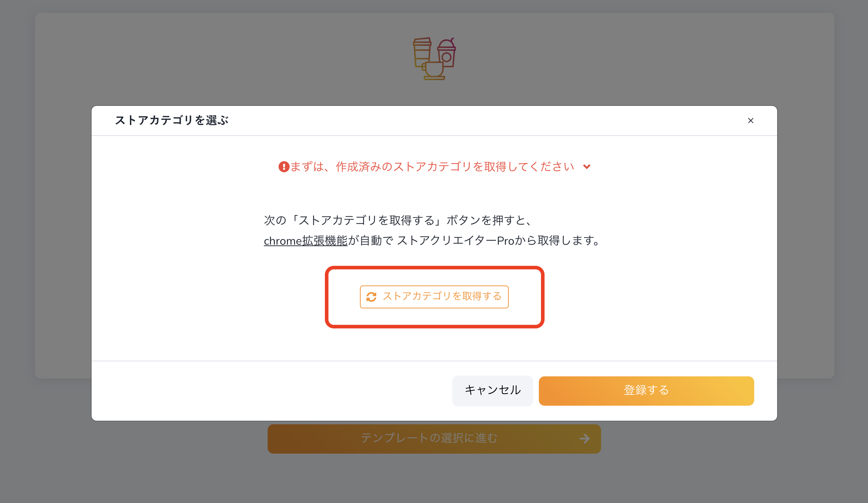868x503 pixels.
Task: Close the ストアカテゴリを選ぶ dialog with X
Action: [x=751, y=121]
